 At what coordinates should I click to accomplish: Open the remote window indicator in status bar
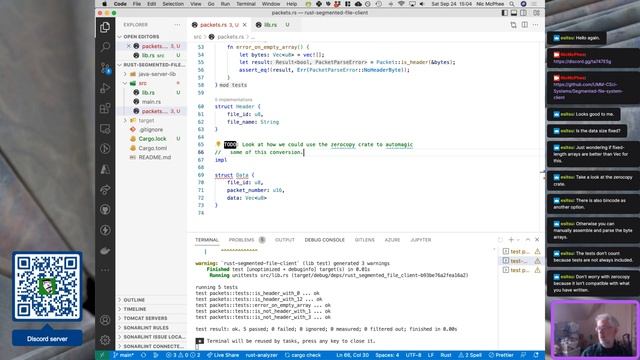tap(102, 355)
